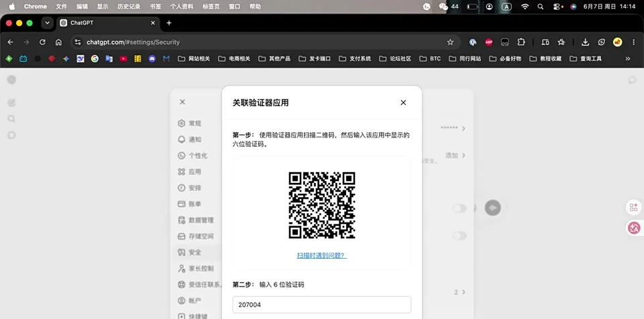Screen dimensions: 644x319
Task: Open 支付系统 bookmark folder
Action: tap(355, 59)
